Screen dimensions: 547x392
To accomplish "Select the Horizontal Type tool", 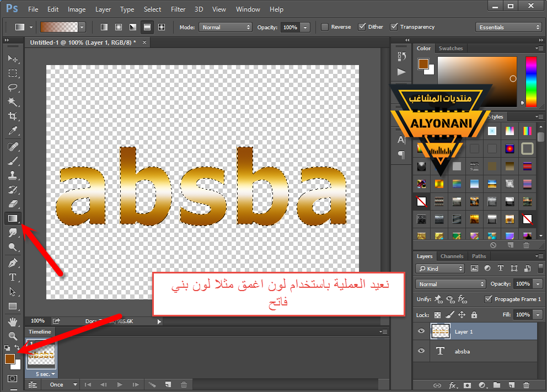I will pos(13,277).
